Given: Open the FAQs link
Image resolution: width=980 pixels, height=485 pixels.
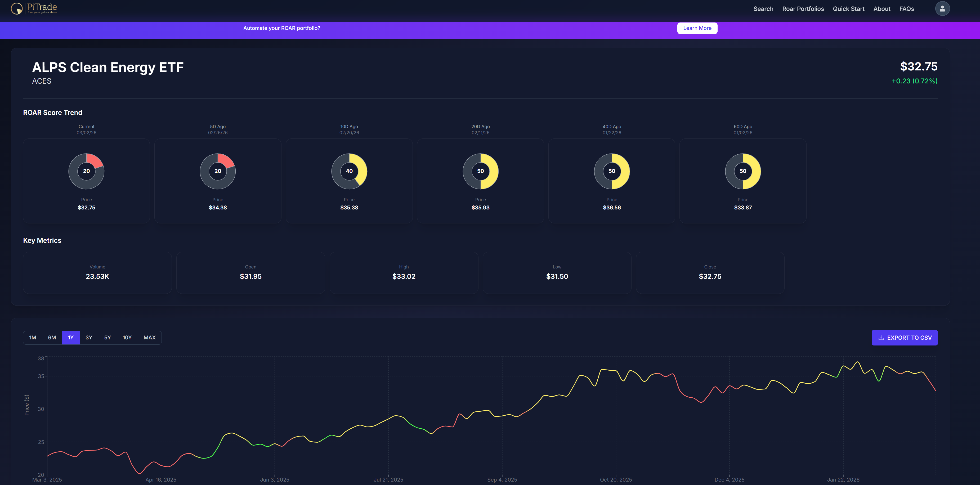Looking at the screenshot, I should pyautogui.click(x=906, y=9).
